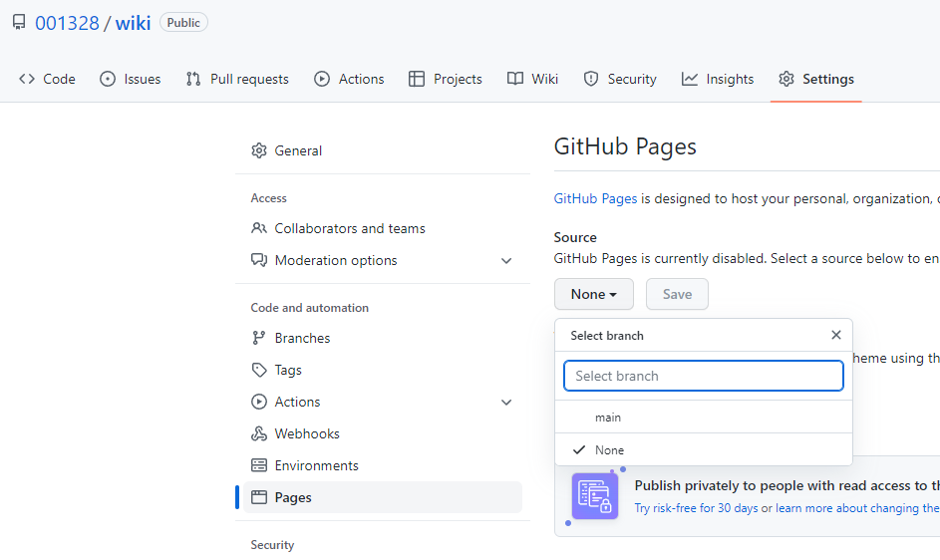Choose the None option in branch list
The height and width of the screenshot is (560, 940).
tap(703, 449)
